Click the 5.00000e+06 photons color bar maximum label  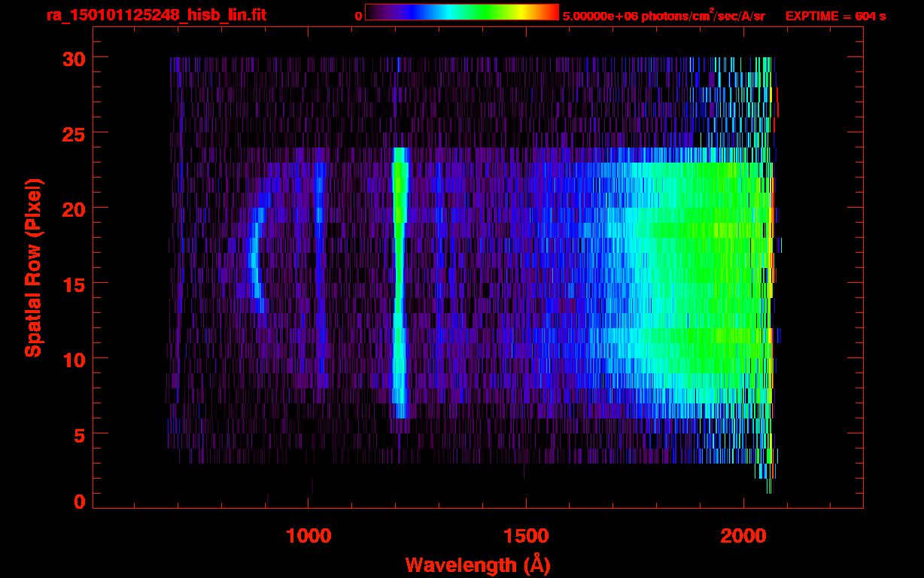pos(664,16)
